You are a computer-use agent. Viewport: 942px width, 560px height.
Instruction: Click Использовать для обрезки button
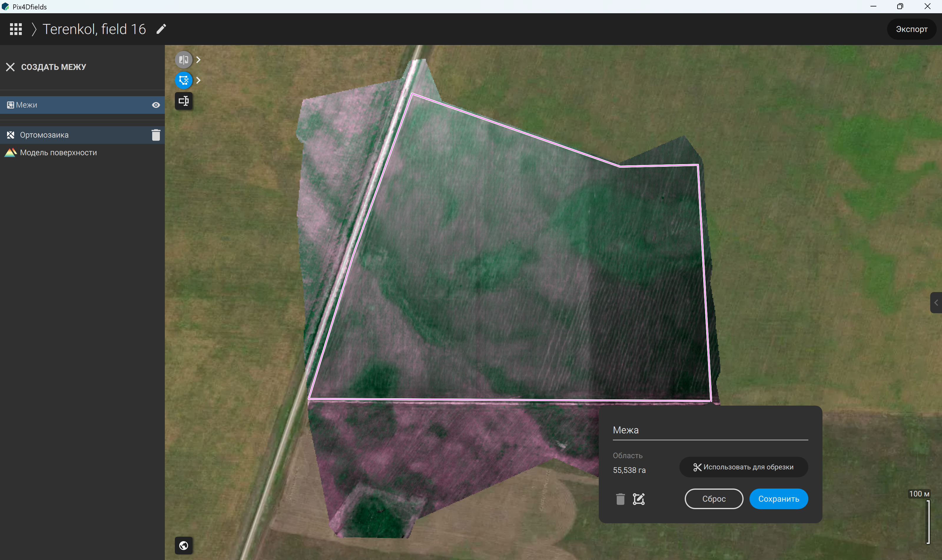tap(743, 467)
